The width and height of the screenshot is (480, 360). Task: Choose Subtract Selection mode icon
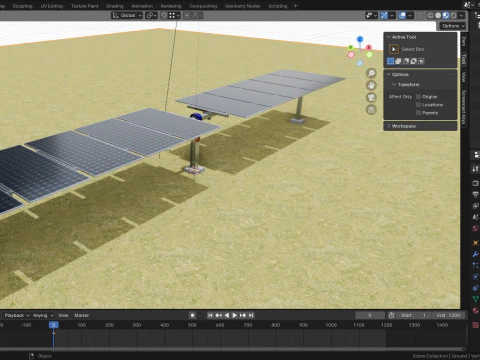(x=406, y=61)
